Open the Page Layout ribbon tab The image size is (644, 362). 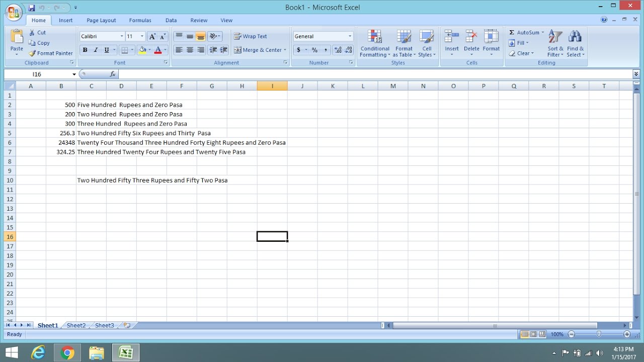coord(101,21)
